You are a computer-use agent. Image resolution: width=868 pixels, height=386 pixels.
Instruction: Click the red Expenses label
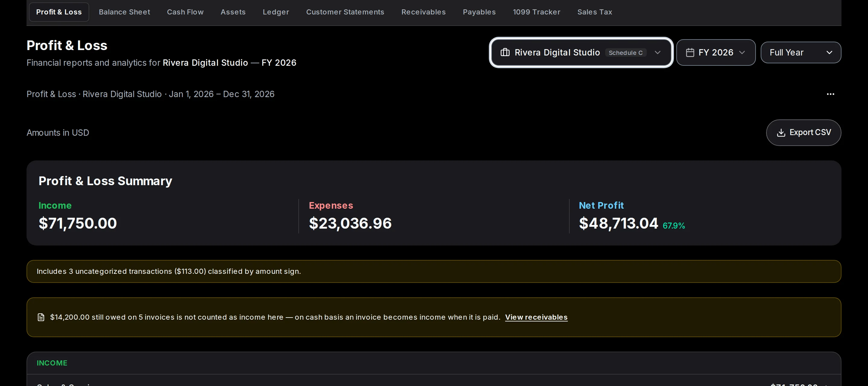tap(331, 205)
